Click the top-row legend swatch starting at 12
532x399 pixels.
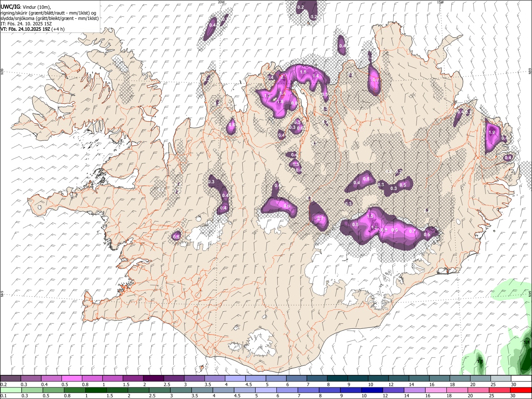(398, 379)
